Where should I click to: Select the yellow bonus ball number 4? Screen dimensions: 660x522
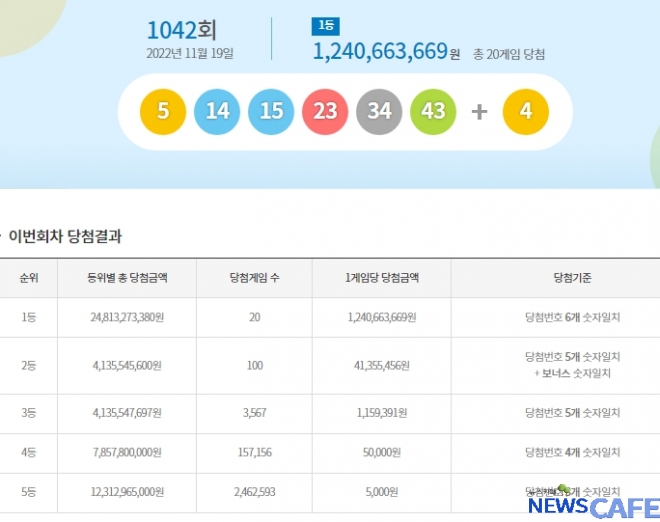click(x=525, y=111)
